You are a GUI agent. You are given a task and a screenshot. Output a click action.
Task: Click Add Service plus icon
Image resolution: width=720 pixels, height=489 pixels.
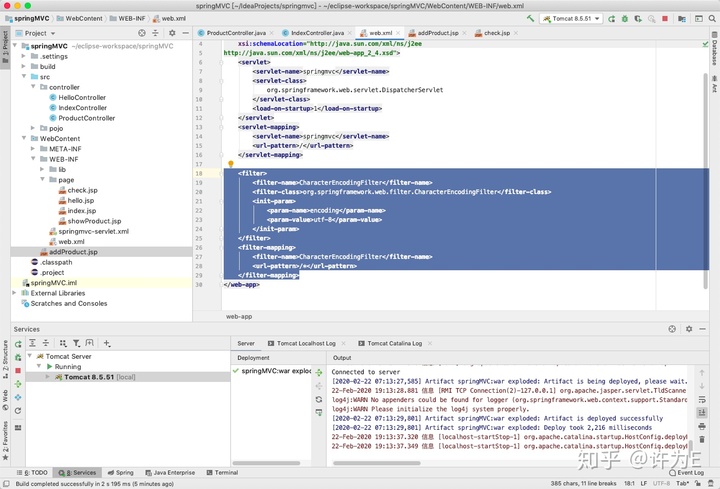[x=107, y=343]
